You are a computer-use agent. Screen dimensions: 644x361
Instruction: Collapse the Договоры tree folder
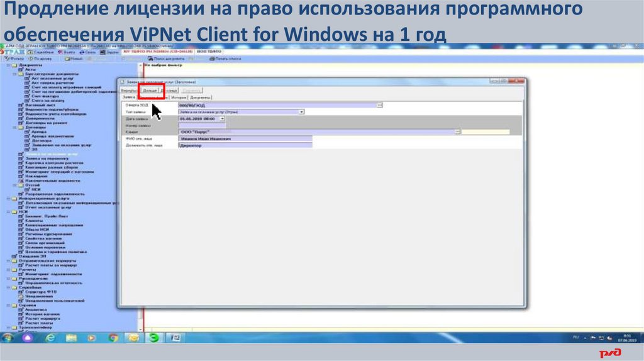point(14,128)
